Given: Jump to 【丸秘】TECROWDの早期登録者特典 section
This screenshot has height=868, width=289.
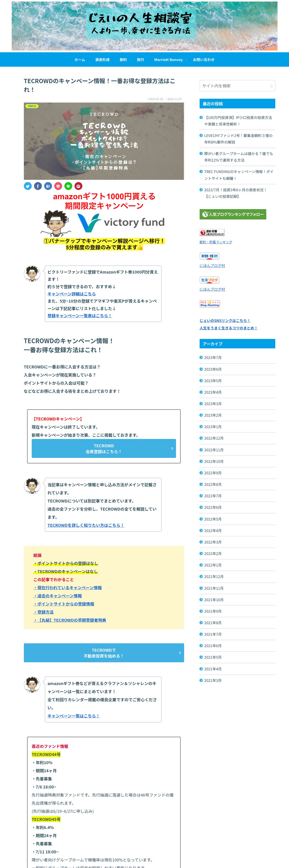Looking at the screenshot, I should 70,620.
